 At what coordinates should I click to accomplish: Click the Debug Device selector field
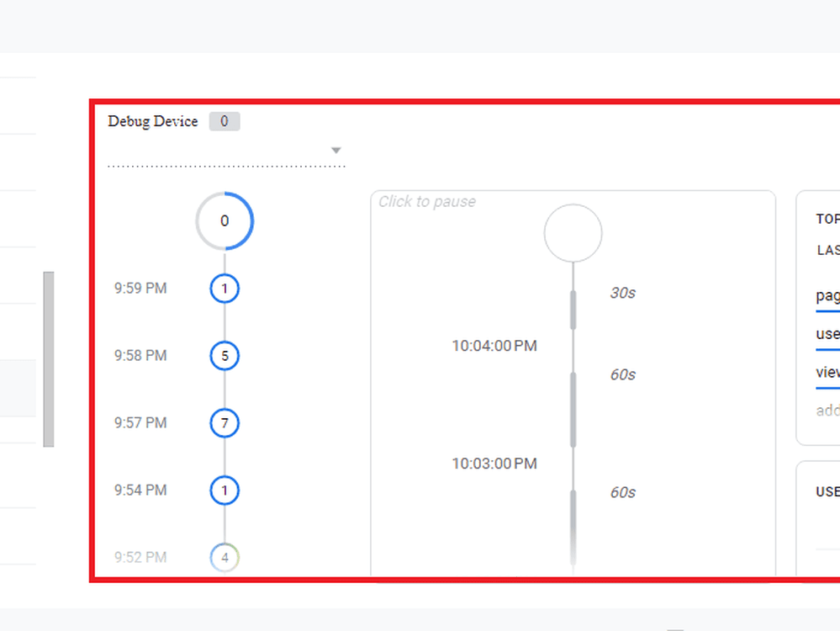pos(227,151)
